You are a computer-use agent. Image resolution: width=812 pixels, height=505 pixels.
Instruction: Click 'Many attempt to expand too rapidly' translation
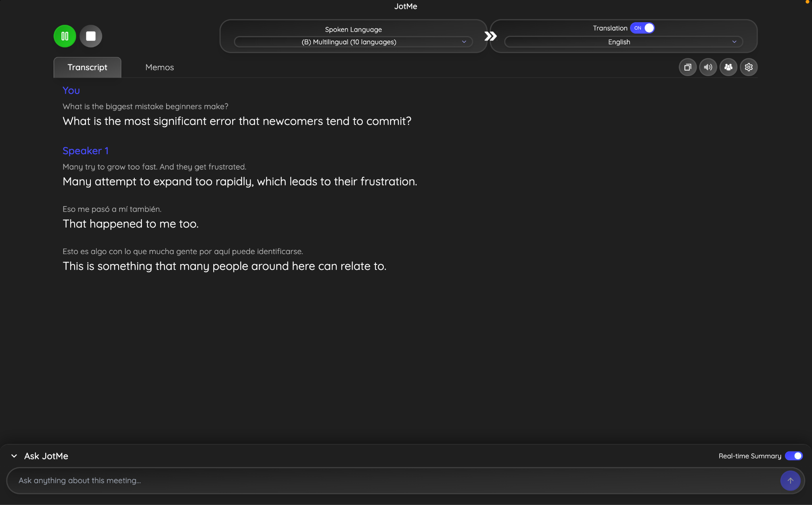[x=240, y=182]
